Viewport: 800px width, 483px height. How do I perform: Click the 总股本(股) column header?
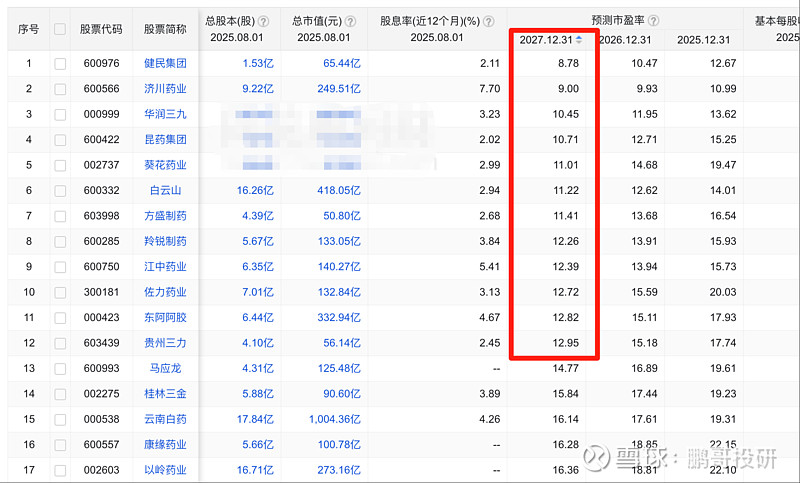[x=230, y=21]
